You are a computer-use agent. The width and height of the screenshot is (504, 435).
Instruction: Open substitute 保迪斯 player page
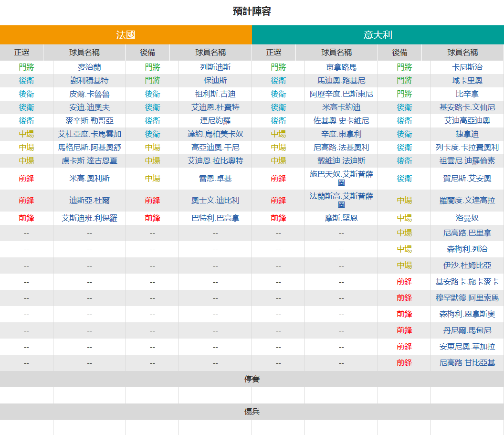click(x=215, y=80)
